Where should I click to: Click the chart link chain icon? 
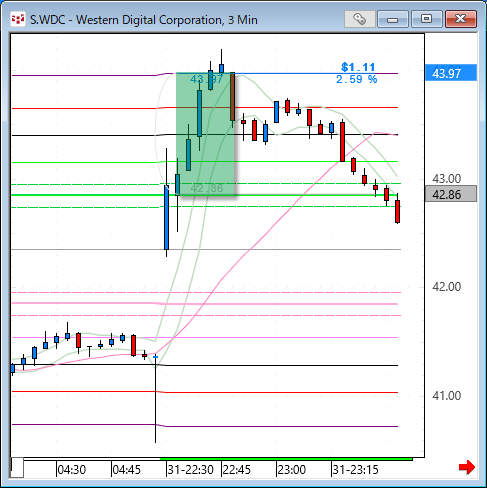(360, 19)
